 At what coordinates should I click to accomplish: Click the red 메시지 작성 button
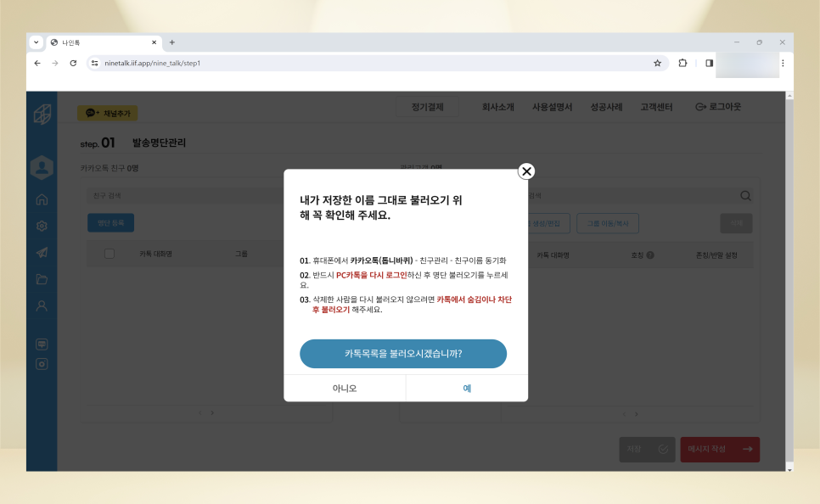pos(720,449)
